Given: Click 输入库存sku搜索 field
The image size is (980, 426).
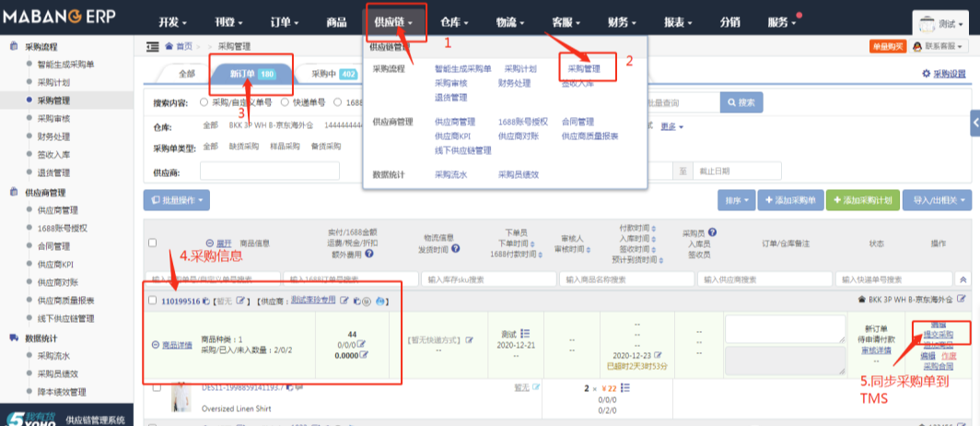Looking at the screenshot, I should pyautogui.click(x=489, y=279).
